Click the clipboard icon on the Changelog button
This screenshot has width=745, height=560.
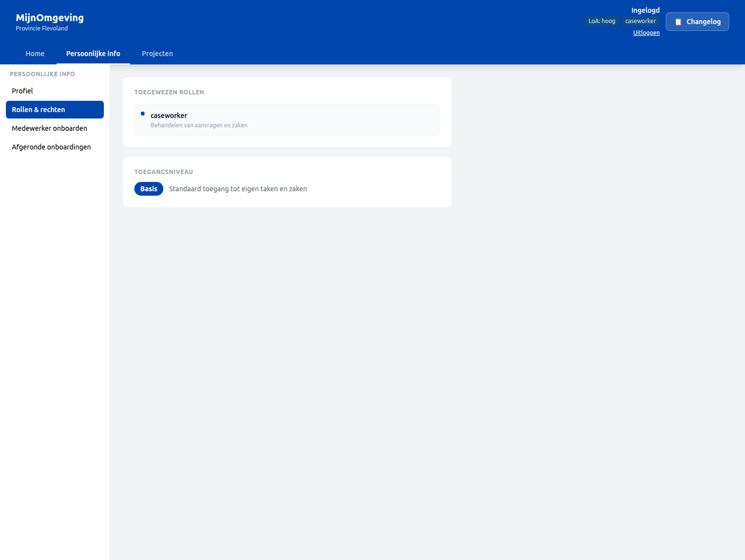click(680, 21)
